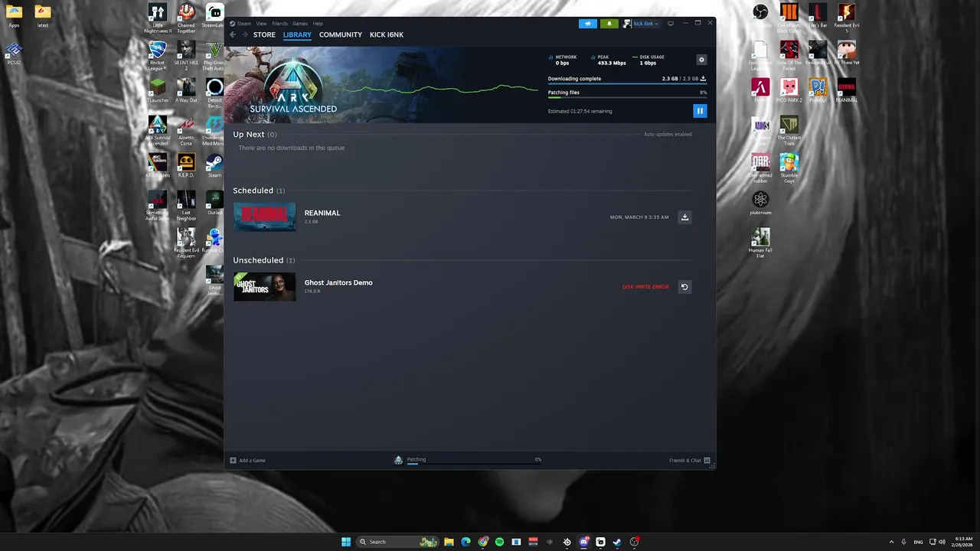Pause the ARK patching with the blue button

point(699,111)
